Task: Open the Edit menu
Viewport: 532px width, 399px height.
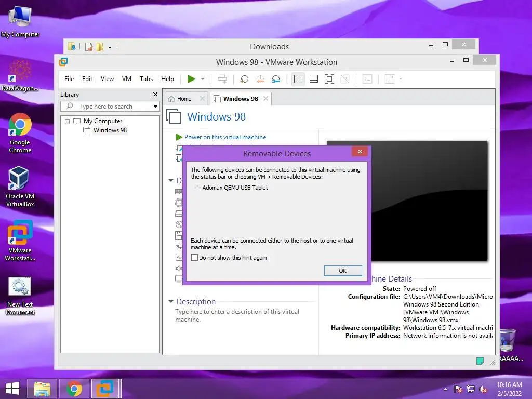Action: pyautogui.click(x=87, y=79)
